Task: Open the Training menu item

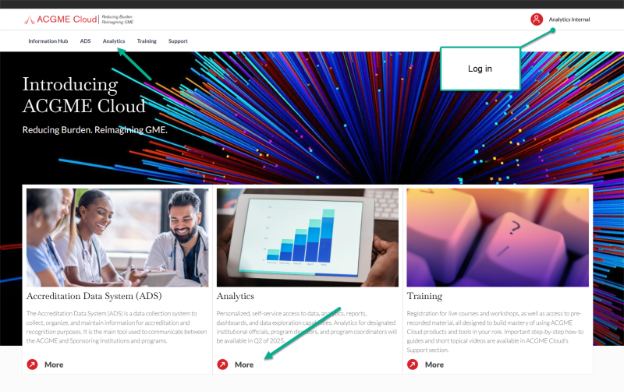Action: (x=146, y=41)
